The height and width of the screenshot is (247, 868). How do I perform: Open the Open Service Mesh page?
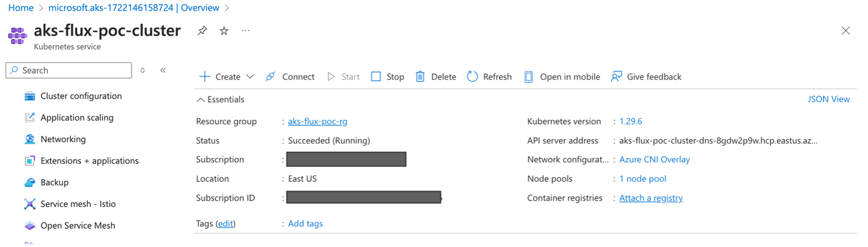(78, 226)
